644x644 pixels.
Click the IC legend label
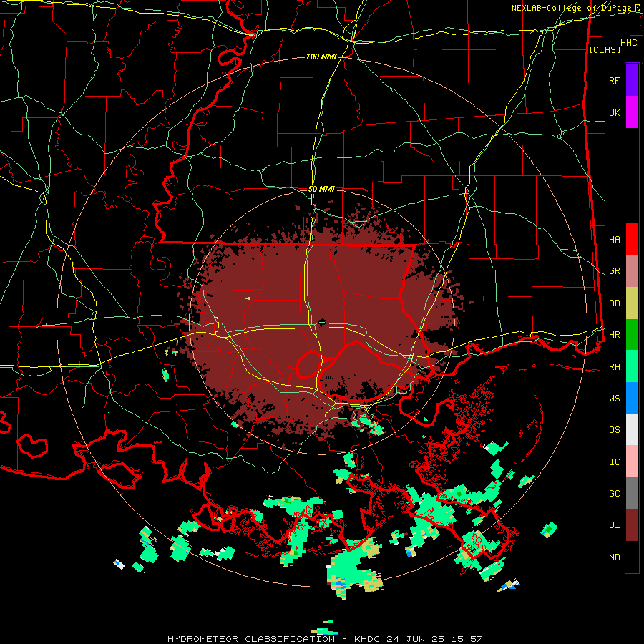614,462
